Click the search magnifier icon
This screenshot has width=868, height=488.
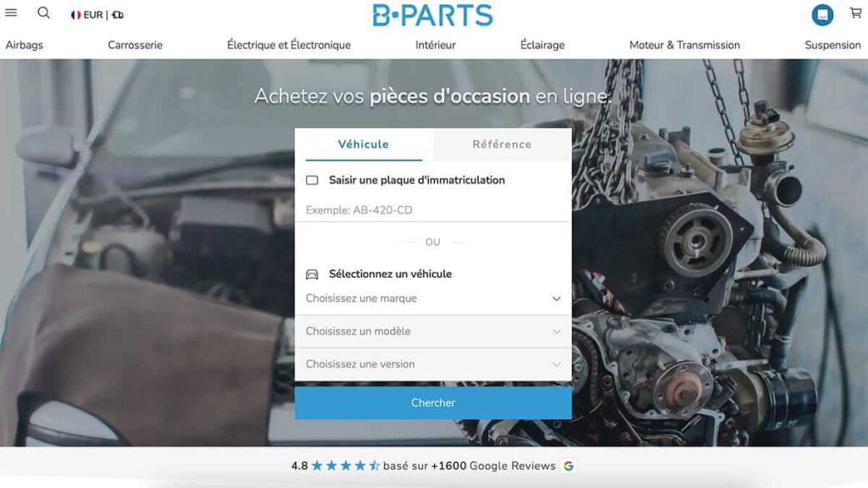pyautogui.click(x=43, y=13)
